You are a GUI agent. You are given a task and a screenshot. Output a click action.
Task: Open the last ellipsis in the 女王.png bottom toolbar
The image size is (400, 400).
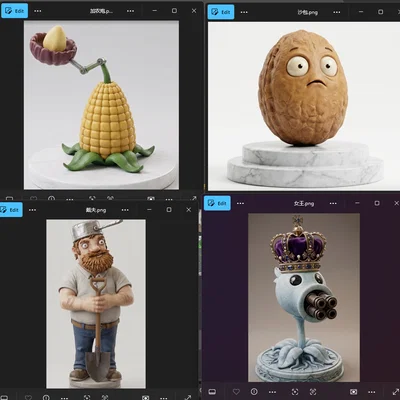(x=372, y=392)
